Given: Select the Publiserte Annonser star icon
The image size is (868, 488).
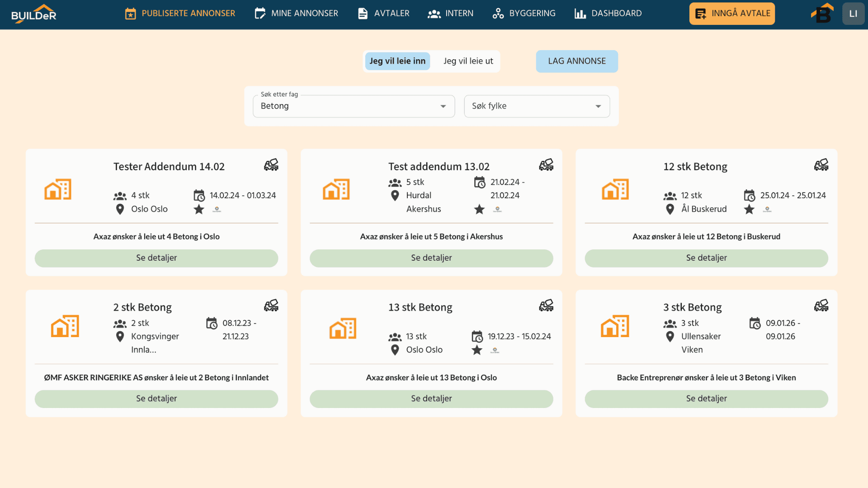Looking at the screenshot, I should (x=130, y=13).
